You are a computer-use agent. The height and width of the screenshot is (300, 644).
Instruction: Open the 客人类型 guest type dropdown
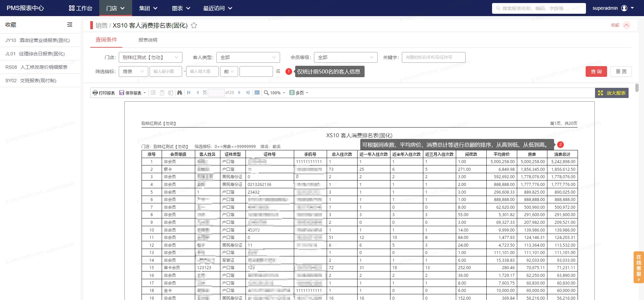248,57
